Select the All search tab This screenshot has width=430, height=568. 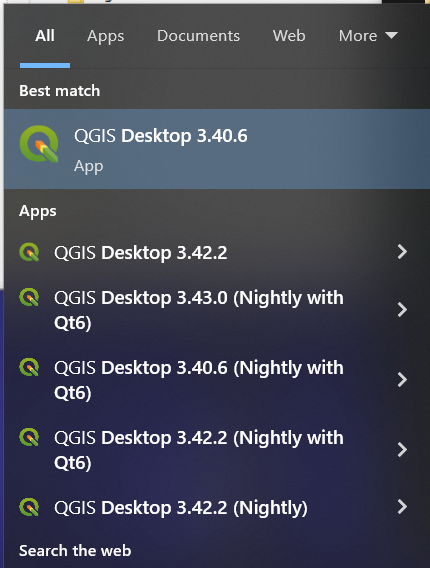click(x=45, y=36)
